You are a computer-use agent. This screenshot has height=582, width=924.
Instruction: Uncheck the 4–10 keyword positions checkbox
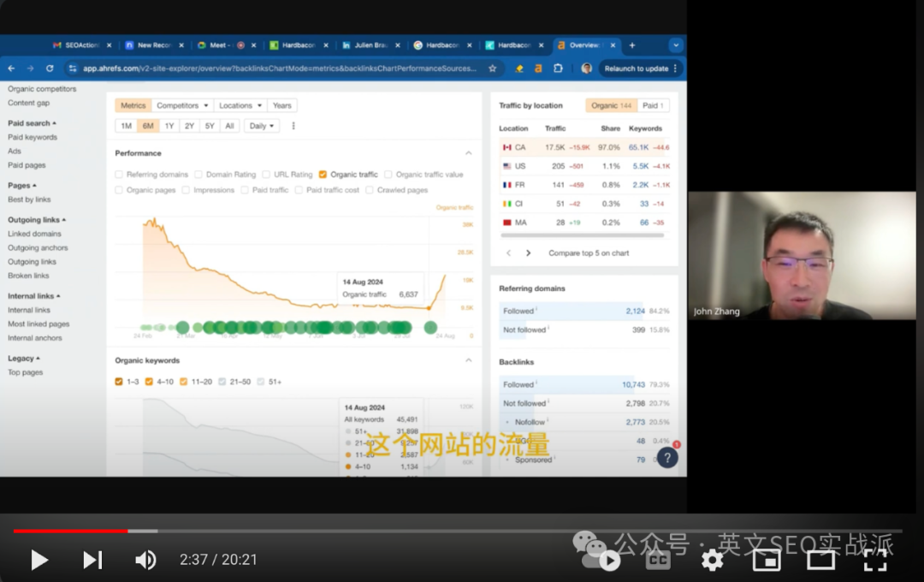(x=149, y=382)
